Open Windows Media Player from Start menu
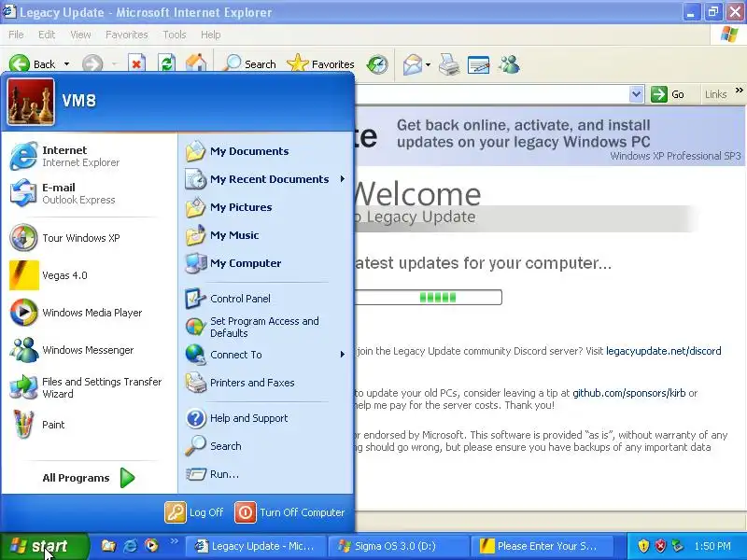This screenshot has width=747, height=560. tap(89, 313)
